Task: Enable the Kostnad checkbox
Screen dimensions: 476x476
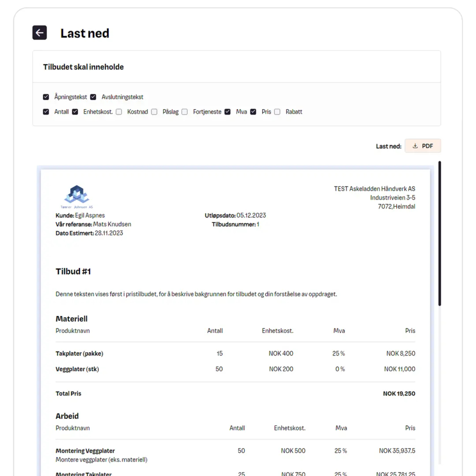Action: click(x=119, y=112)
